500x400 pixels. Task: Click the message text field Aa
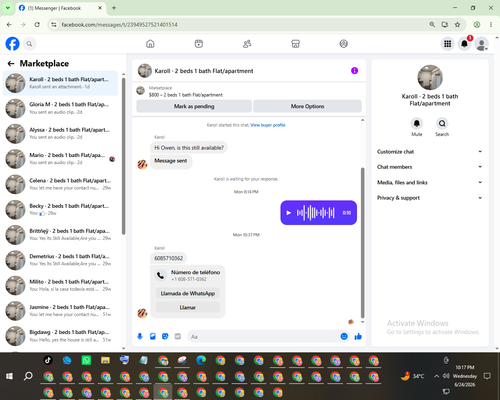[263, 337]
